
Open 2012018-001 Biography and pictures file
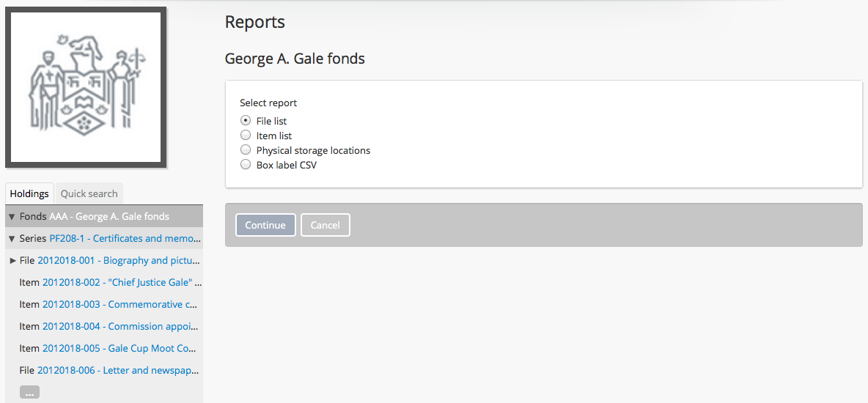[x=119, y=260]
